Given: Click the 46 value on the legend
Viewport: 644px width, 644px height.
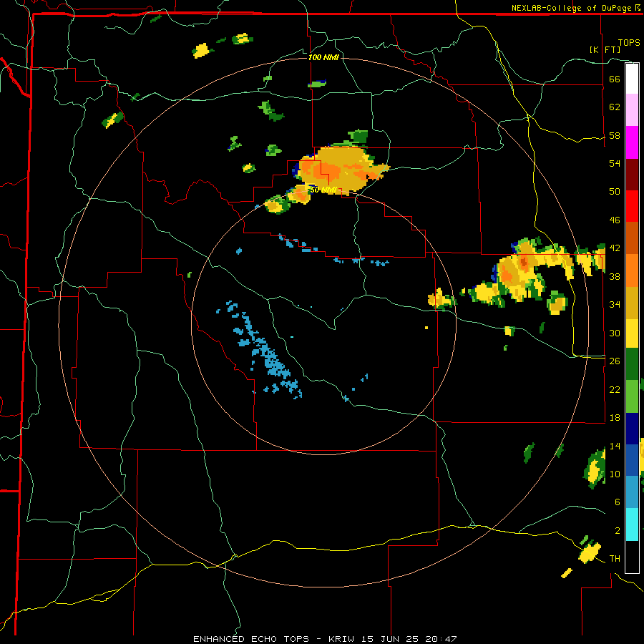Looking at the screenshot, I should pos(615,220).
